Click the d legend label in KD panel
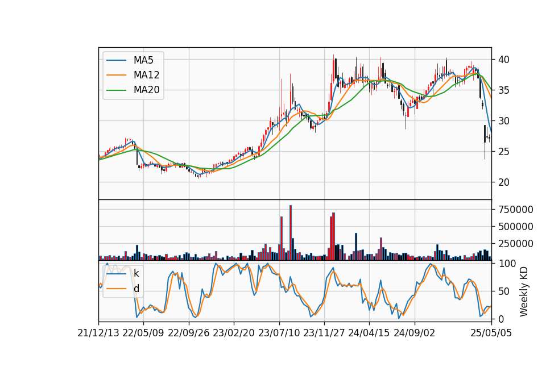 (x=136, y=289)
